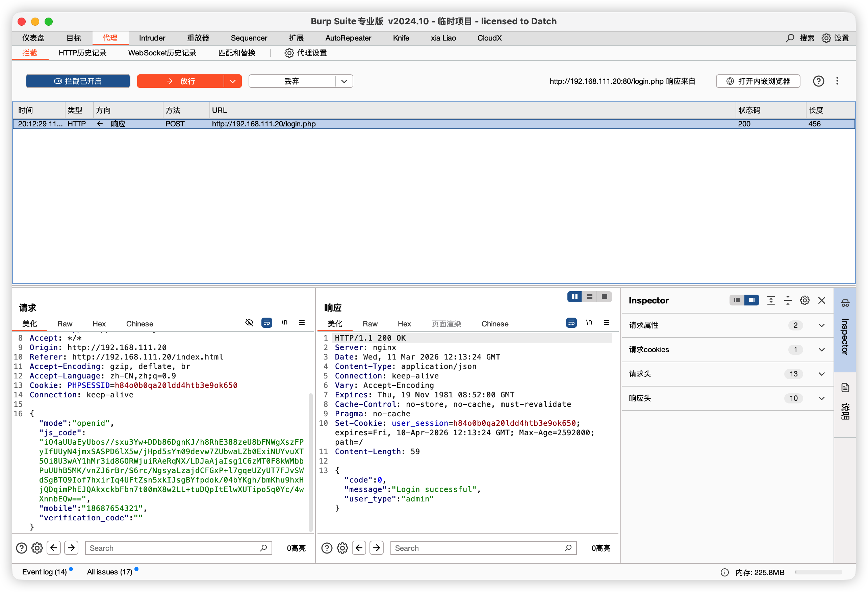Click the search magnifier icon in top bar
The height and width of the screenshot is (592, 868).
(x=790, y=38)
